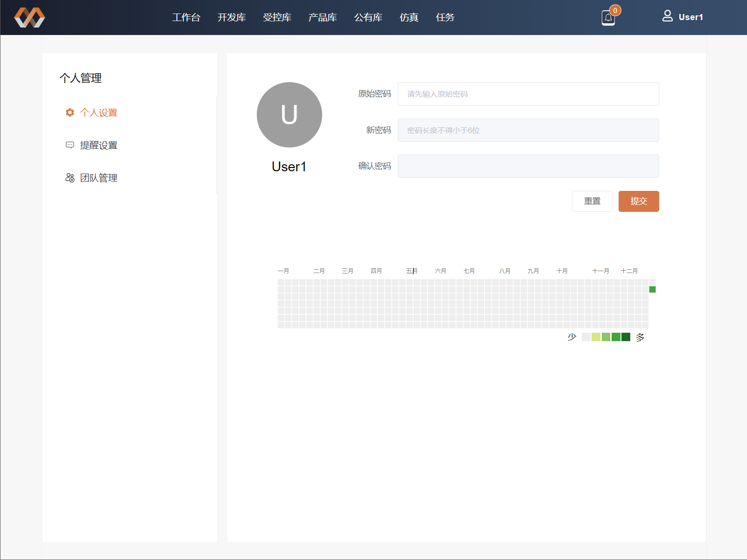
Task: Click the User1 name under avatar
Action: pos(289,167)
